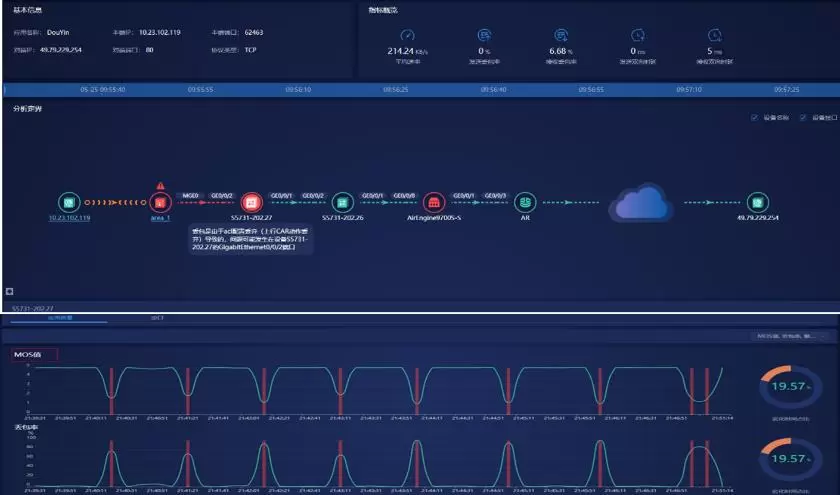Select the red area_1 node icon
The image size is (840, 495).
(160, 202)
